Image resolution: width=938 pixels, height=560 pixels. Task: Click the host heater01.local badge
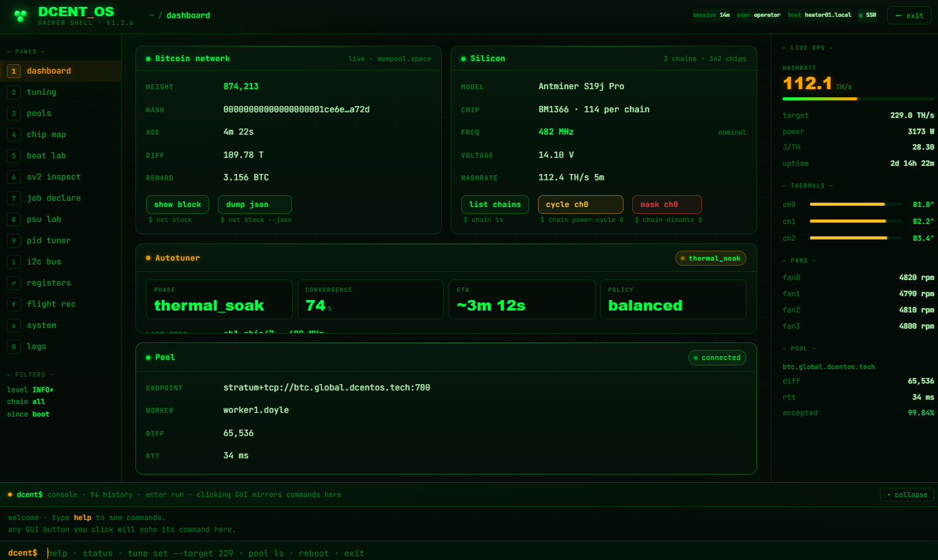(x=819, y=15)
